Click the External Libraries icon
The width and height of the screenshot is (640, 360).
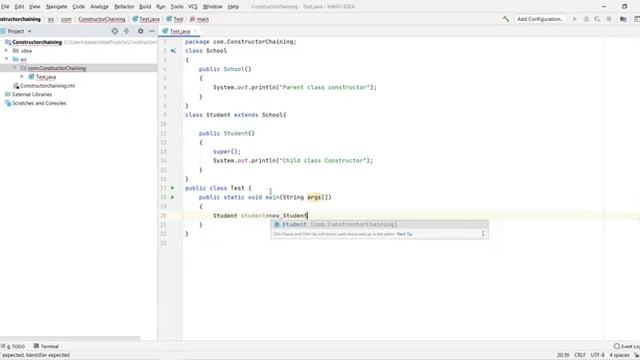pos(8,94)
